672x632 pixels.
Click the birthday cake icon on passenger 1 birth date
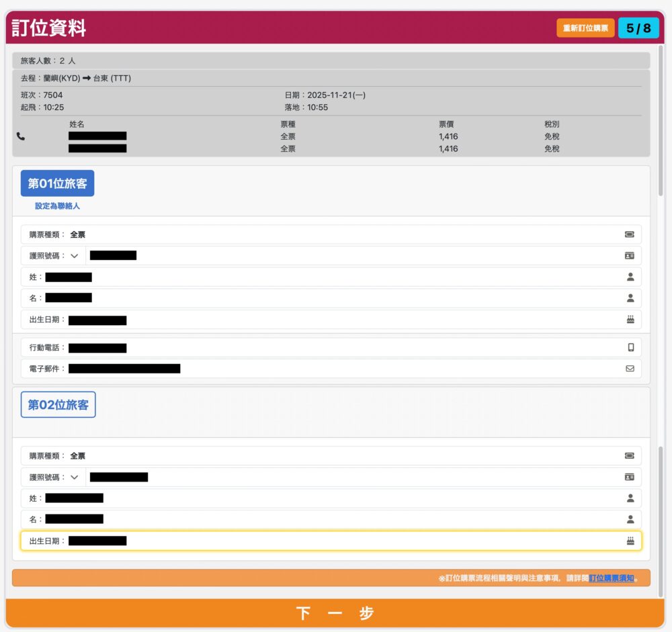629,320
